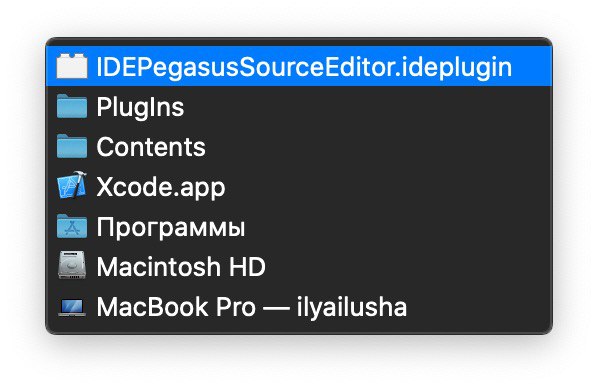Jump to Macintosh HD entry

pyautogui.click(x=299, y=266)
